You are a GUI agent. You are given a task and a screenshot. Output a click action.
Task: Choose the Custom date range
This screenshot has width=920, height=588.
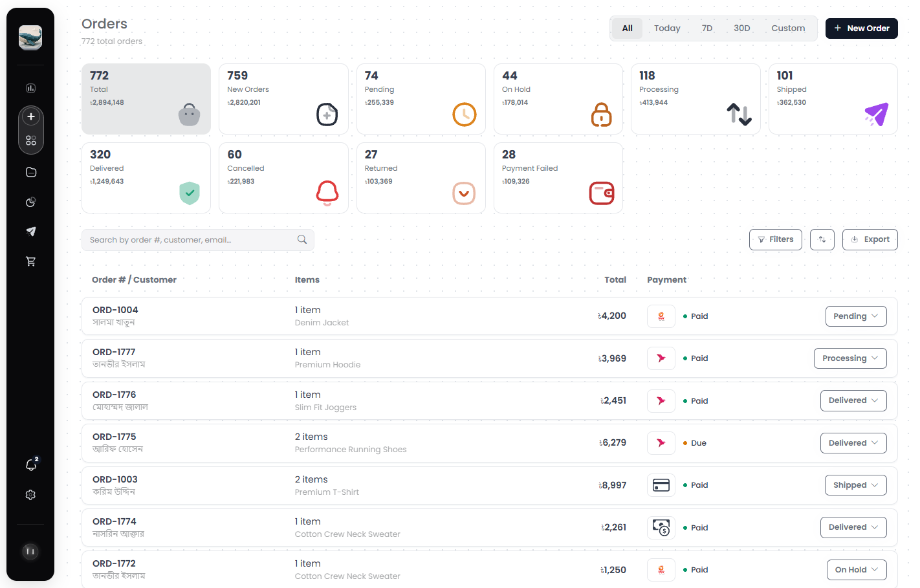[x=788, y=28]
